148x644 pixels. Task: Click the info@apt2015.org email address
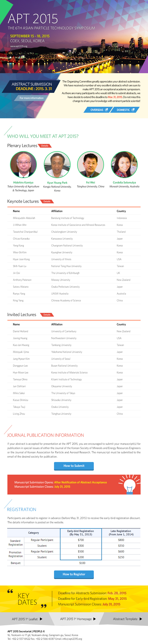coord(72,639)
